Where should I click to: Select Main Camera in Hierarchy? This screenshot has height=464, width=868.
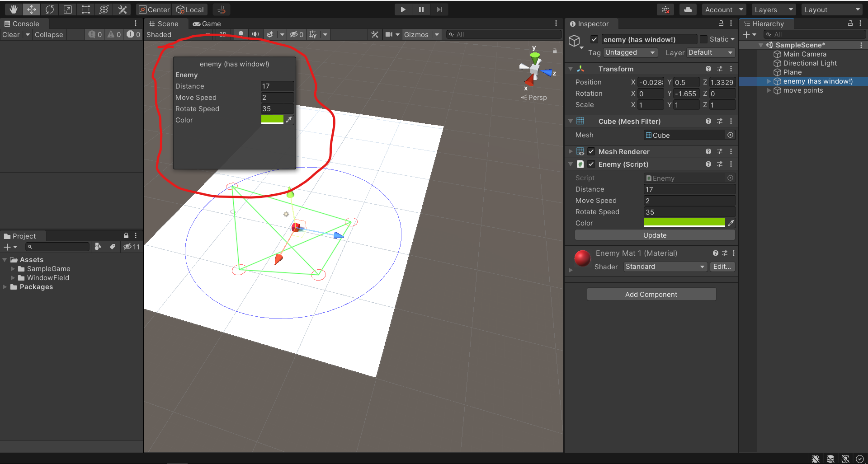805,54
